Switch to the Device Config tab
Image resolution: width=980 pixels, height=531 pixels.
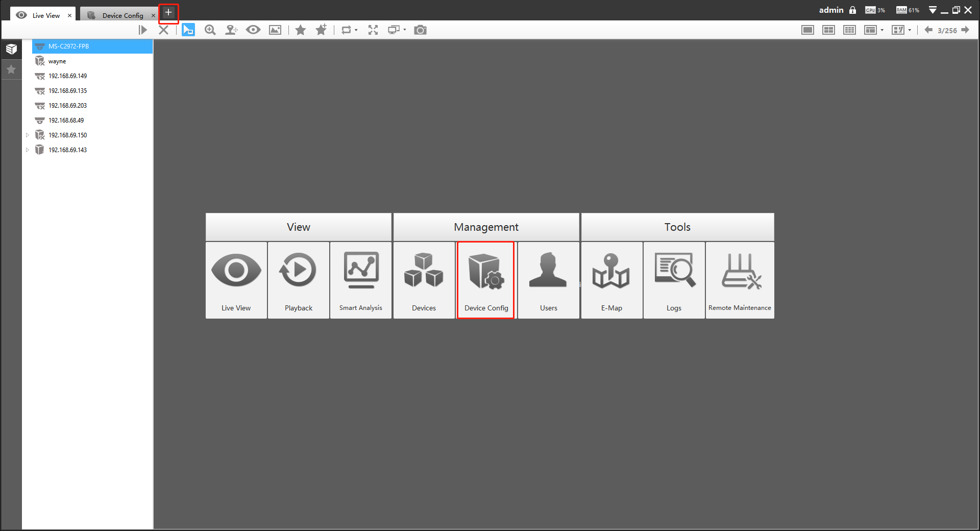pos(119,15)
